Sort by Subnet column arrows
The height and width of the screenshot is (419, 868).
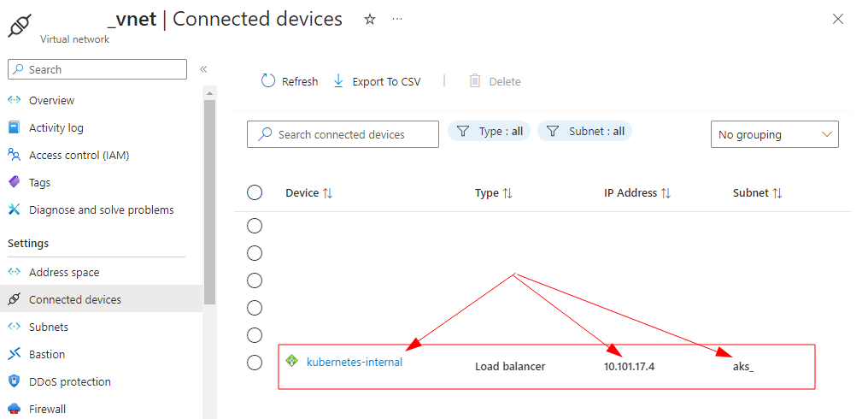pos(777,193)
